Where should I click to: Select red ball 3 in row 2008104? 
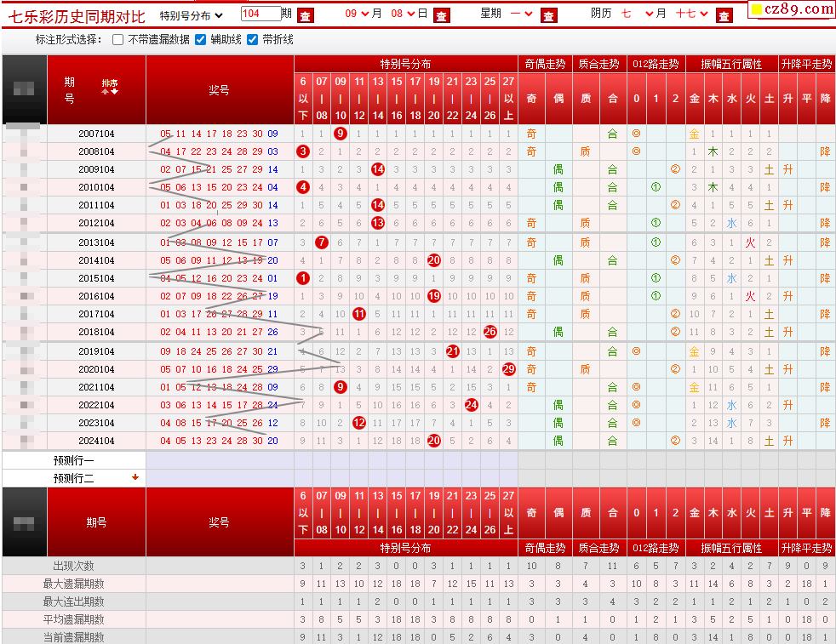coord(303,151)
